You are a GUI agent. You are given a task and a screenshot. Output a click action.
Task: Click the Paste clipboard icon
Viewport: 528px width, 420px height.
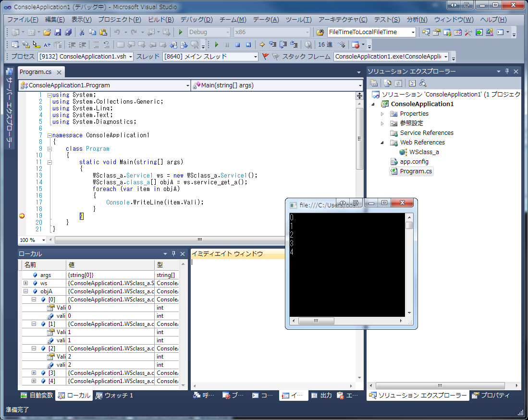103,32
